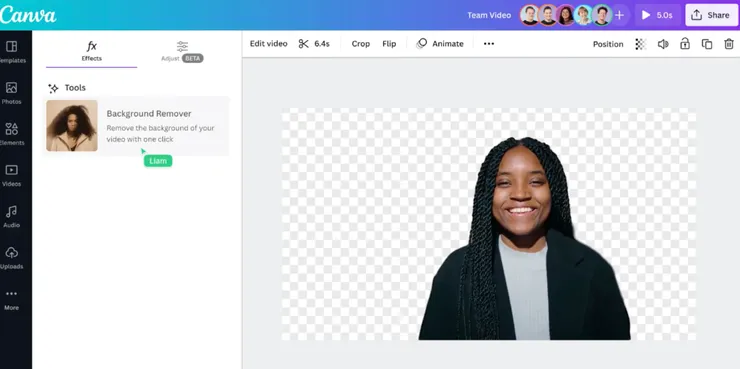Image resolution: width=740 pixels, height=369 pixels.
Task: Duplicate the selected element
Action: [x=706, y=44]
